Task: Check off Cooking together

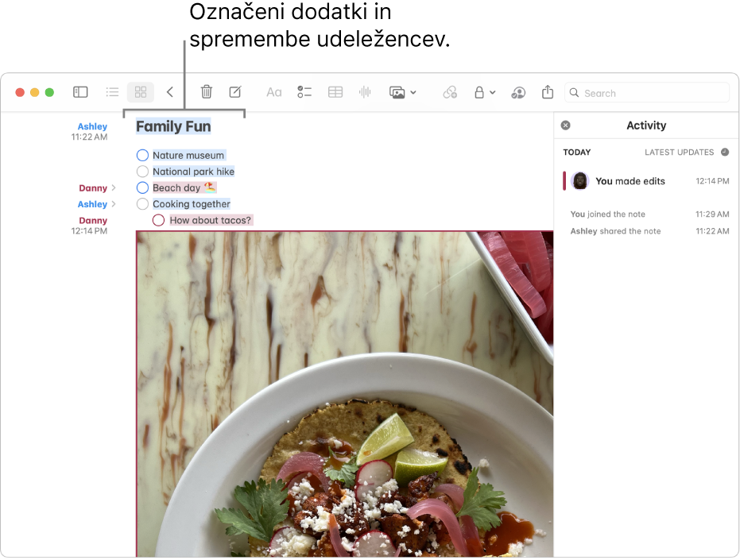Action: click(x=142, y=204)
